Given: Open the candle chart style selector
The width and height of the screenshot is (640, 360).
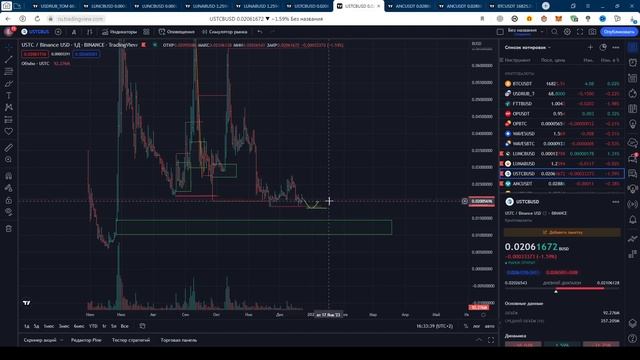Looking at the screenshot, I should click(89, 32).
